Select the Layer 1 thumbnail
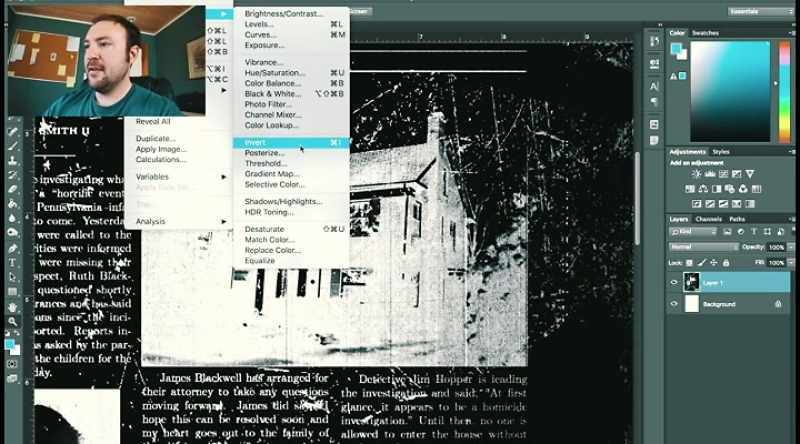The height and width of the screenshot is (444, 800). 691,282
